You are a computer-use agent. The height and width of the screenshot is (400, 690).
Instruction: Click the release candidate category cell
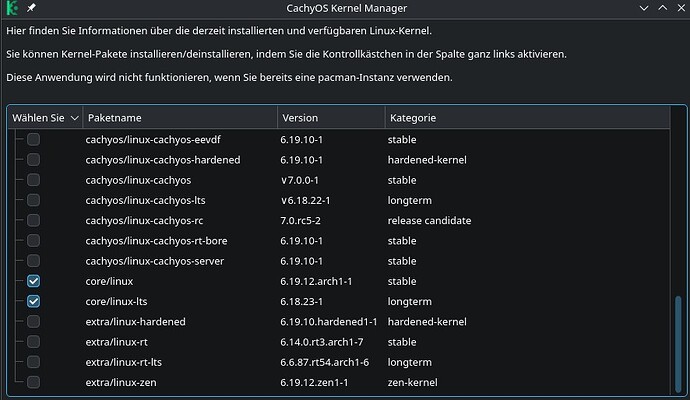(x=429, y=220)
